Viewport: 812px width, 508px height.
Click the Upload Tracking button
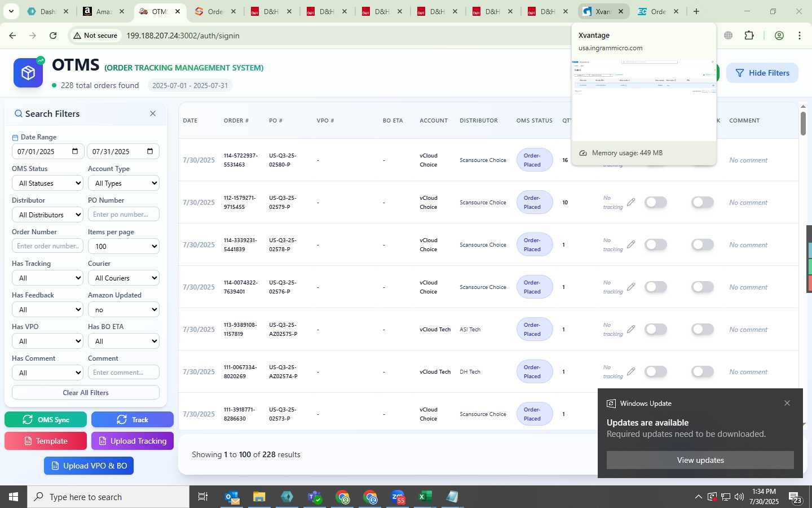133,441
